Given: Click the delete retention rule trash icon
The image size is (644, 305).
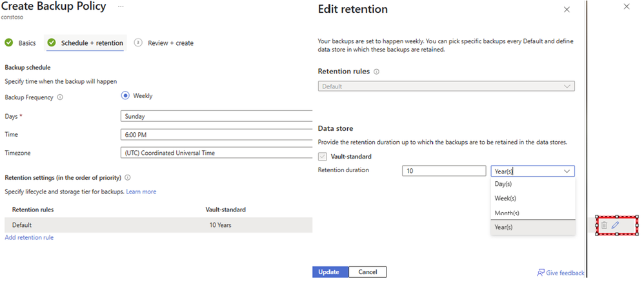Looking at the screenshot, I should click(604, 225).
